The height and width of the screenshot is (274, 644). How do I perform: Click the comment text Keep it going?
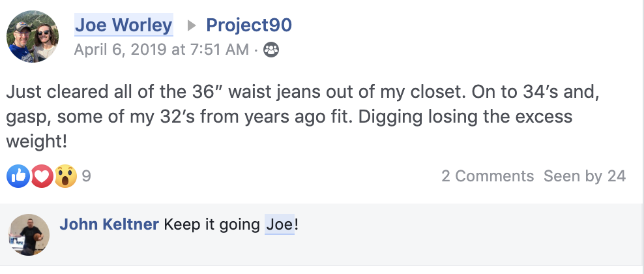click(x=213, y=225)
